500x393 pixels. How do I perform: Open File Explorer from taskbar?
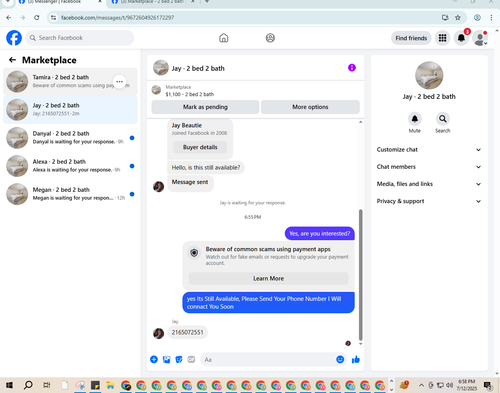110,385
